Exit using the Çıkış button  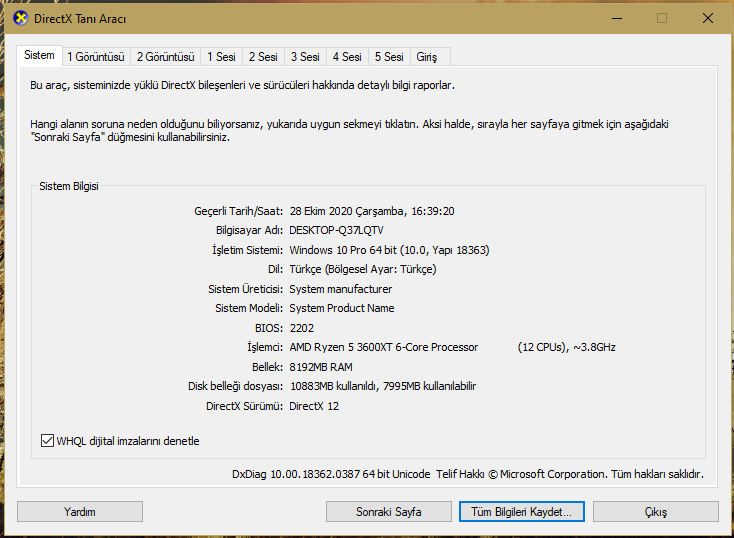[x=656, y=511]
